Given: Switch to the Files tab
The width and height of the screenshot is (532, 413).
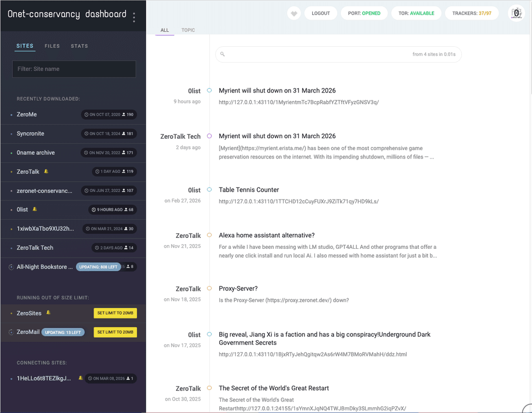Looking at the screenshot, I should click(52, 46).
